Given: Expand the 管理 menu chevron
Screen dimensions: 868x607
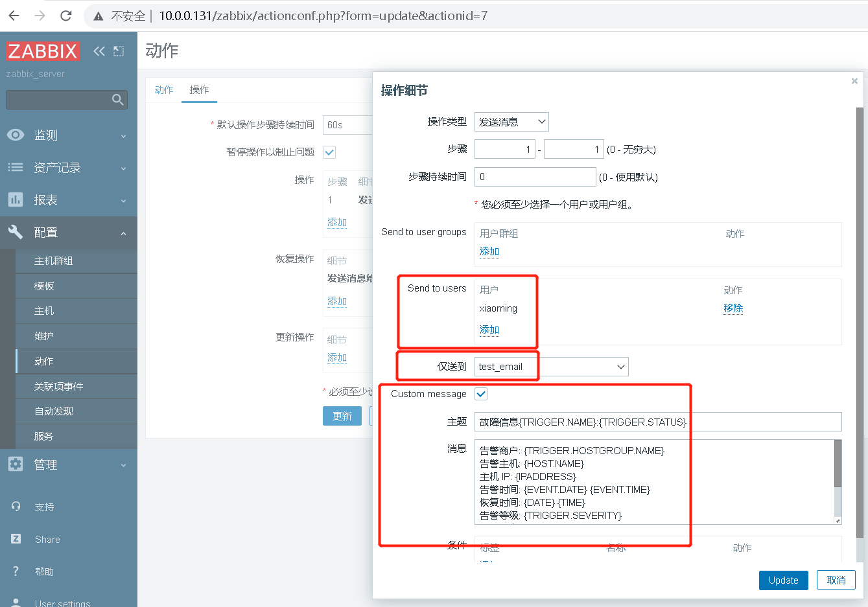Looking at the screenshot, I should click(123, 465).
